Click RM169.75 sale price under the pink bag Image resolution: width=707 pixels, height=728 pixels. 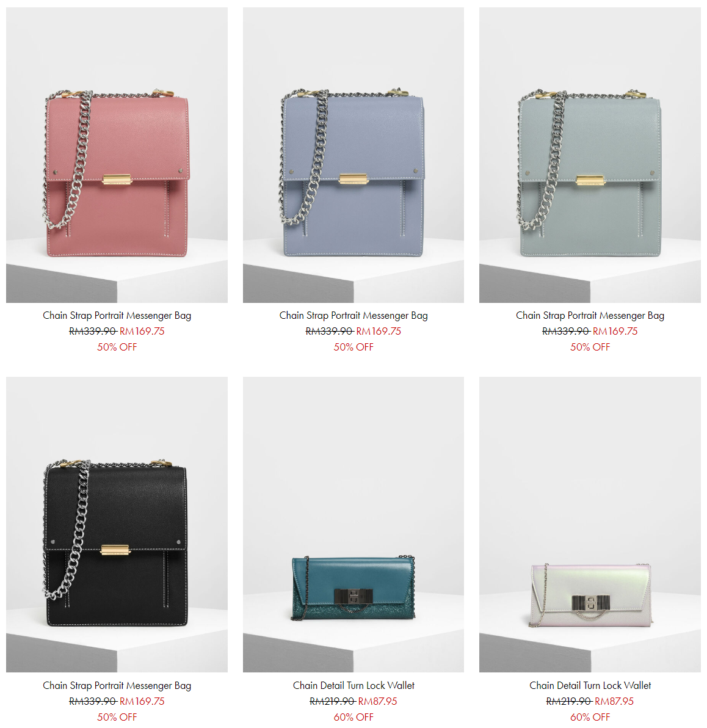pos(142,331)
